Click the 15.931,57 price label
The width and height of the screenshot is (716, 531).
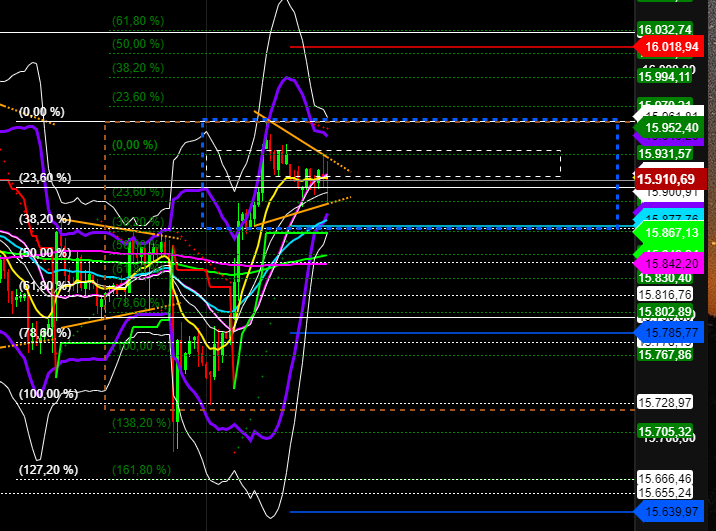coord(664,153)
